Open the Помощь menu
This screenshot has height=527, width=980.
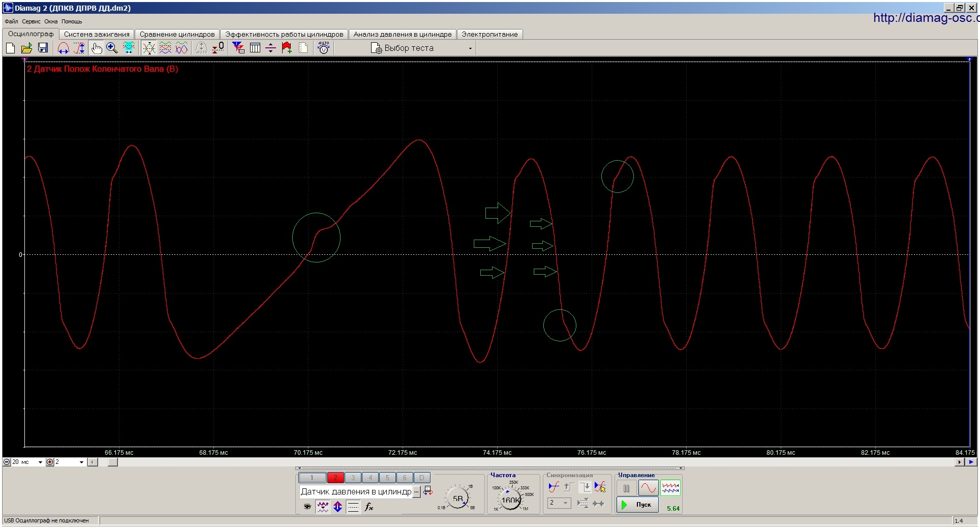click(x=72, y=21)
